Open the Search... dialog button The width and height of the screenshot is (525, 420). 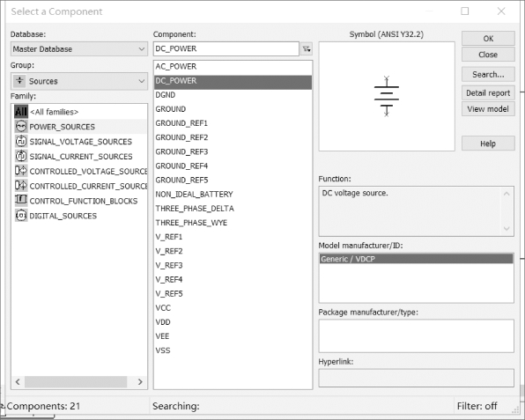click(x=488, y=74)
